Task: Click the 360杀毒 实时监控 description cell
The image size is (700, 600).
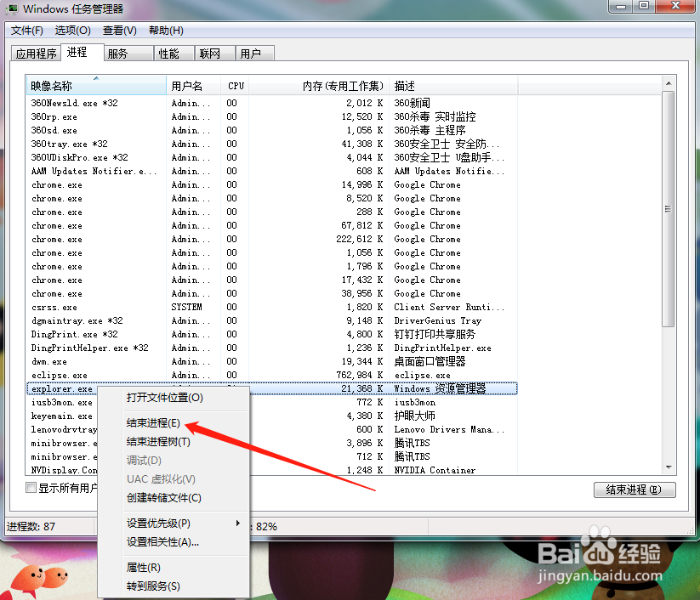Action: [x=435, y=117]
